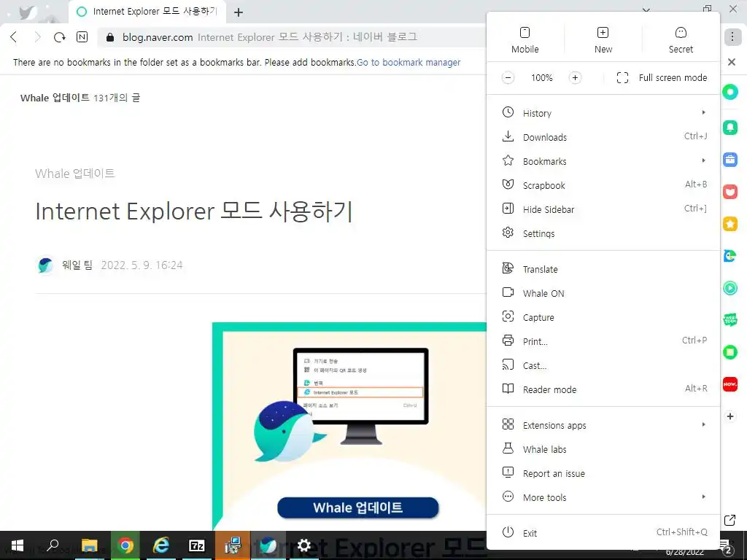The width and height of the screenshot is (747, 560).
Task: Open a new tab with plus button
Action: coord(239,12)
